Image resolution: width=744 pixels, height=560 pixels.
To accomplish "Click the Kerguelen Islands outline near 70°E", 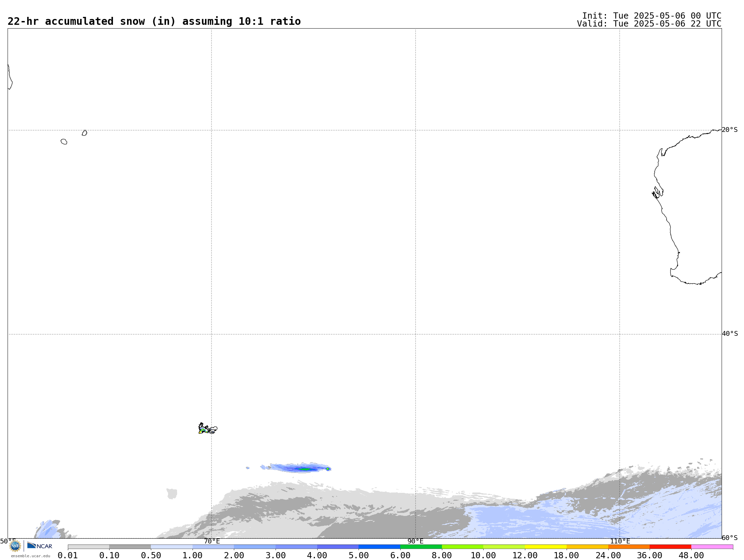I will (208, 428).
